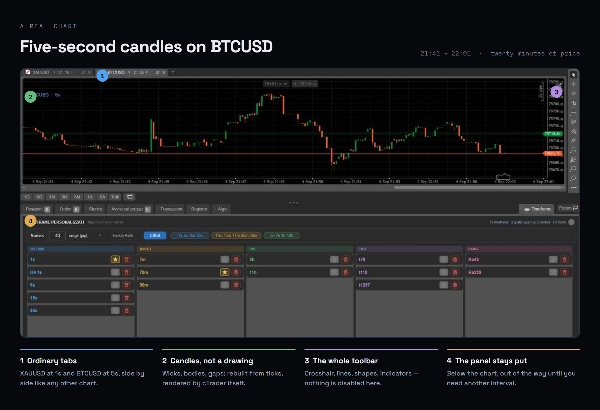Screen dimensions: 600x410
Task: Favorite the 5s row star
Action: click(x=115, y=285)
